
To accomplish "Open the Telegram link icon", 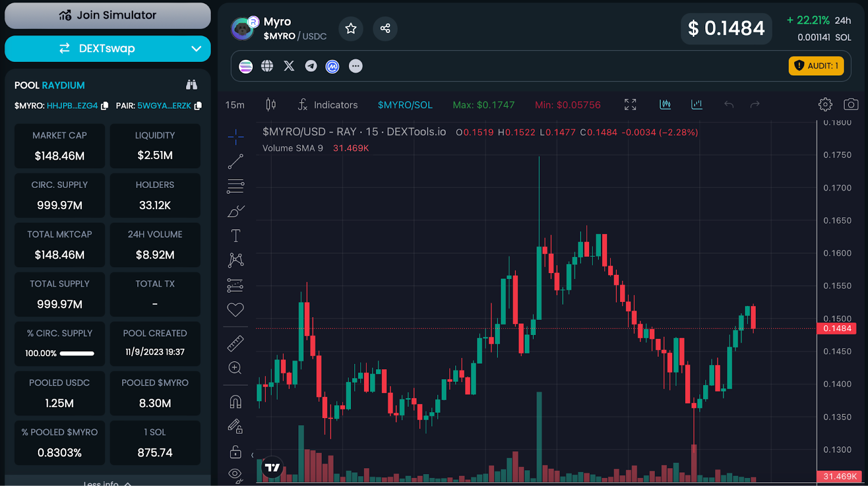I will (x=311, y=66).
